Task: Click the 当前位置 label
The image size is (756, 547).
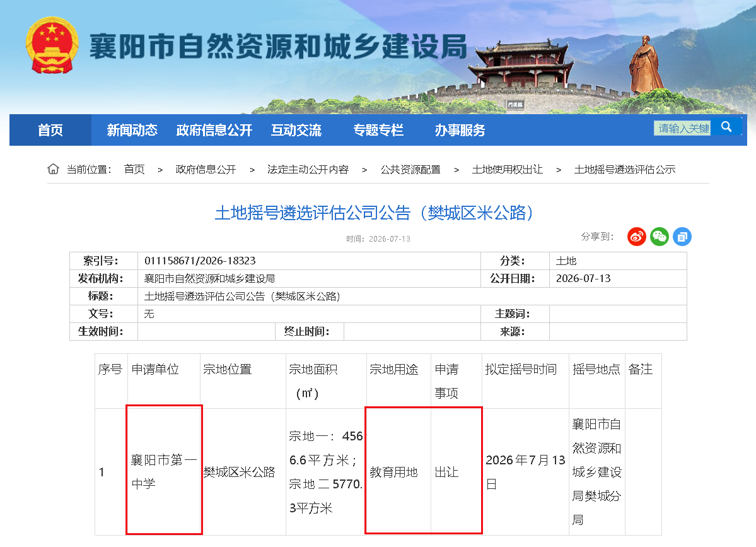Action: (89, 169)
